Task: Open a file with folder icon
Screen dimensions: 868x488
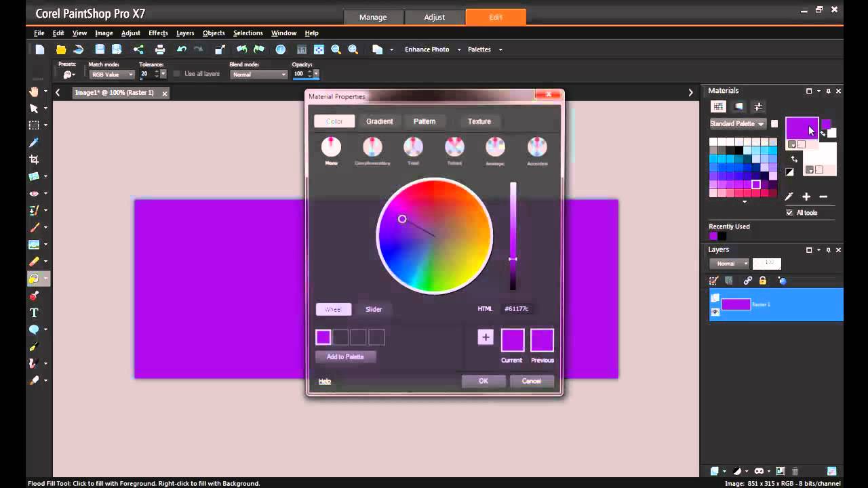Action: (61, 49)
